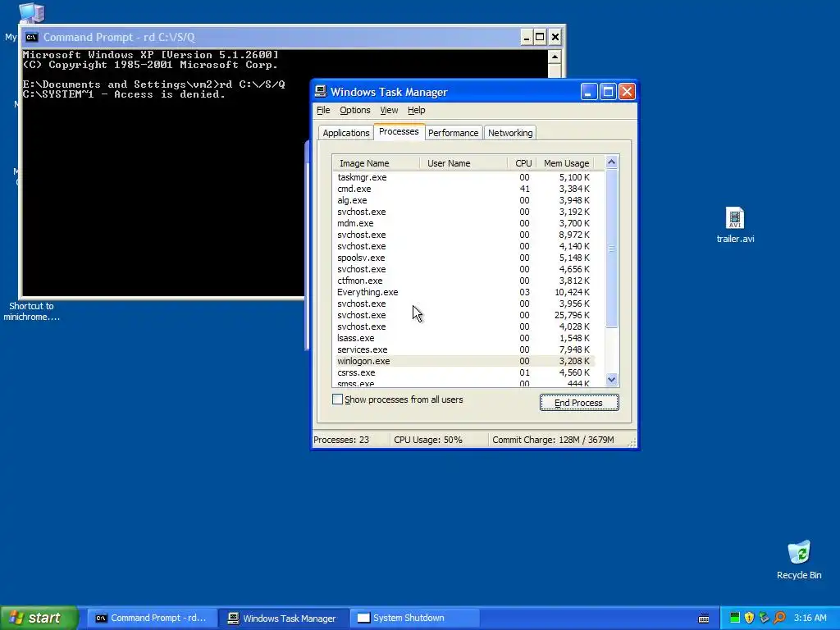The width and height of the screenshot is (840, 630).
Task: Click the CPU Usage: 50% status entry
Action: (428, 440)
